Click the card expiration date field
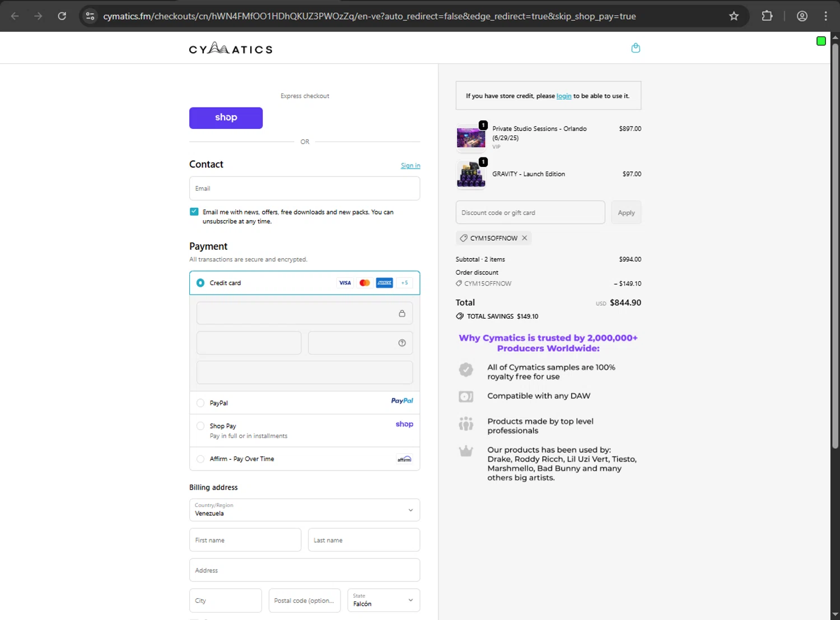 (249, 343)
